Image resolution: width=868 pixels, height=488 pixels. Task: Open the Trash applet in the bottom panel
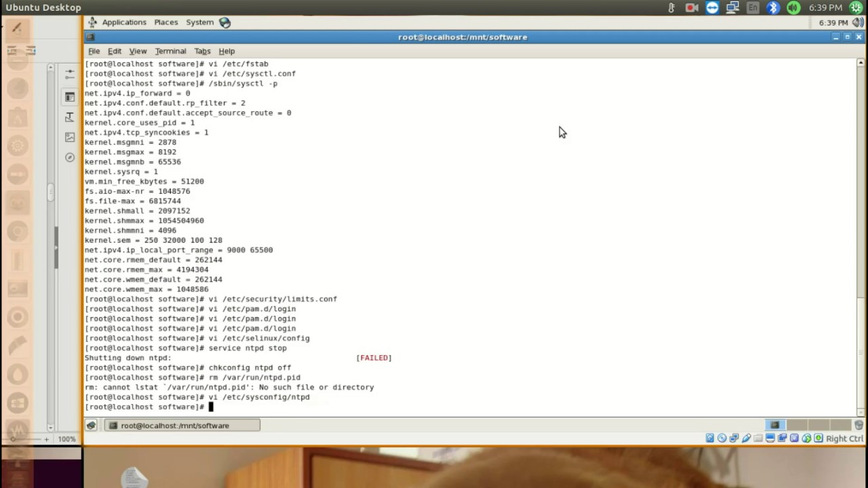tap(859, 426)
